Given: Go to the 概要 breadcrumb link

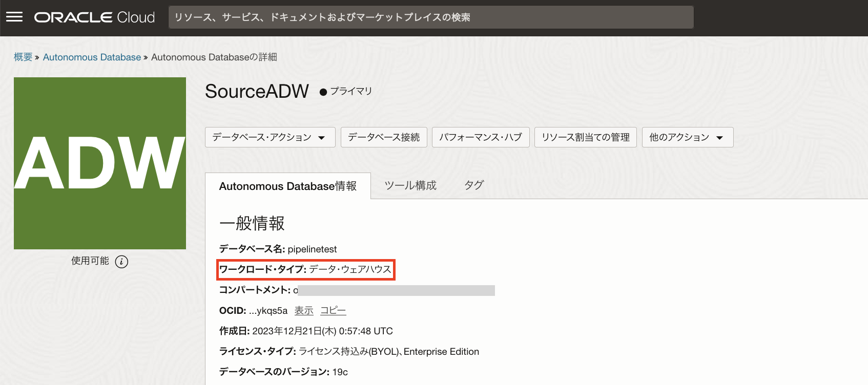Looking at the screenshot, I should point(23,57).
